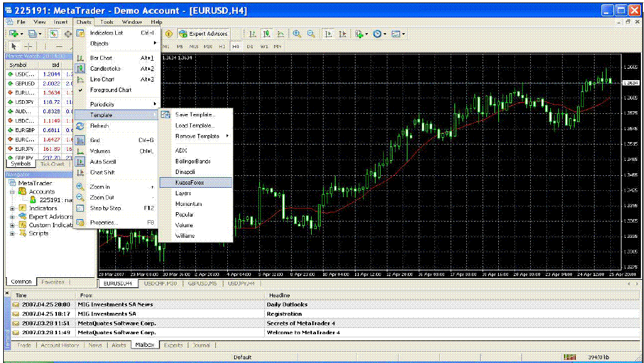Switch to the USDCHF,M30 chart tab
Image resolution: width=644 pixels, height=363 pixels.
[x=161, y=284]
